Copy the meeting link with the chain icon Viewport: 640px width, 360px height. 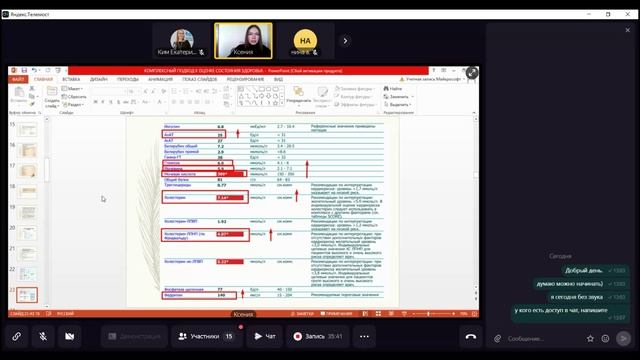coord(17,336)
